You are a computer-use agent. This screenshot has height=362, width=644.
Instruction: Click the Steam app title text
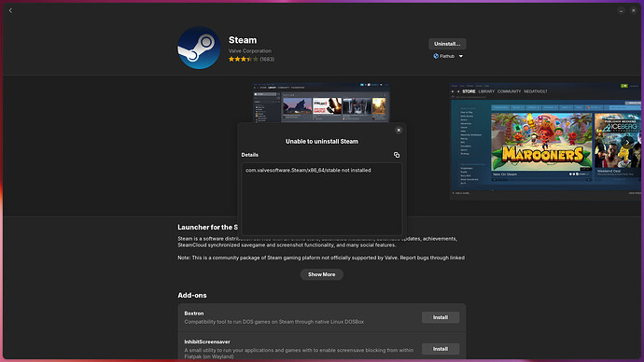(243, 40)
